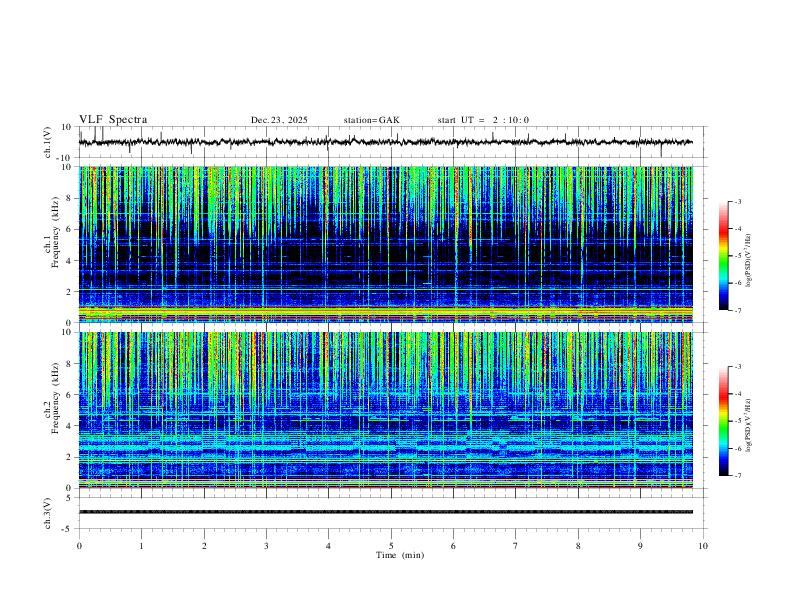Viewport: 792px width, 612px height.
Task: Select the ch.2 color bar "log(PSD)" caption
Action: click(x=749, y=425)
